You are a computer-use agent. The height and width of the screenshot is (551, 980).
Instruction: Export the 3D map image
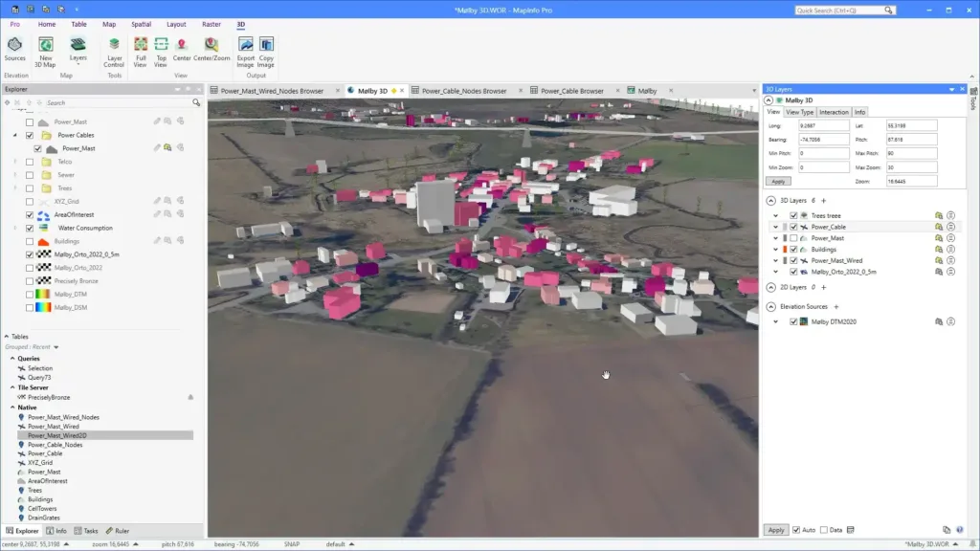click(246, 48)
